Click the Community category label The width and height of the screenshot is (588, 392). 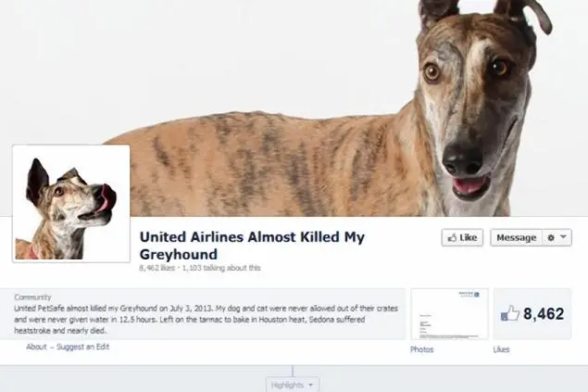pos(32,297)
